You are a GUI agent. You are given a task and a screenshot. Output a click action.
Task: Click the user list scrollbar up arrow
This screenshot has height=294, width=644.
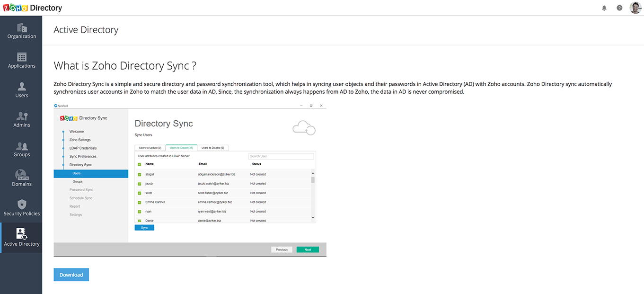313,172
